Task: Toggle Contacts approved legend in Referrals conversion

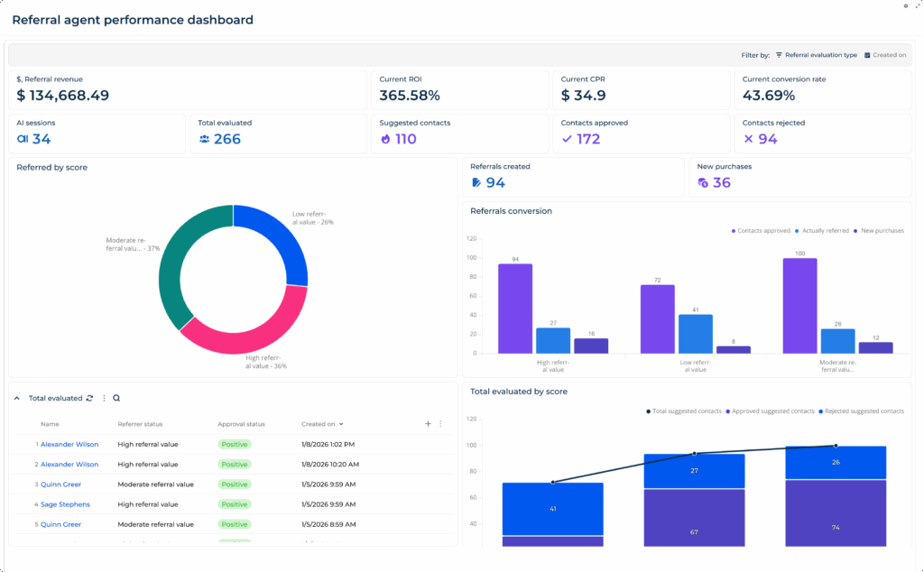Action: 760,231
